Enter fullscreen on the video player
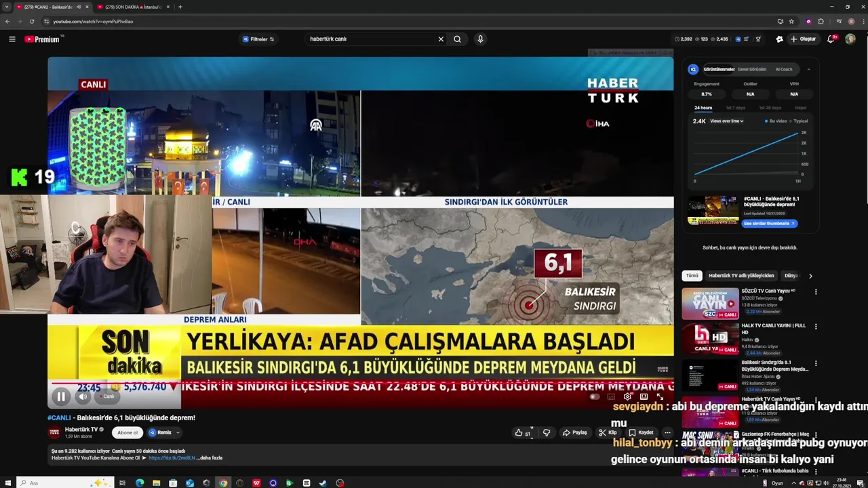The height and width of the screenshot is (488, 868). [x=660, y=396]
